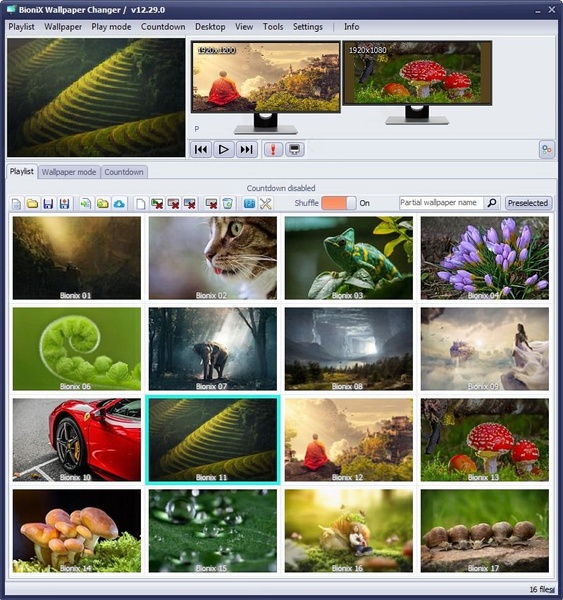Switch to the Countdown tab
Screen dimensions: 563x600
(x=124, y=172)
